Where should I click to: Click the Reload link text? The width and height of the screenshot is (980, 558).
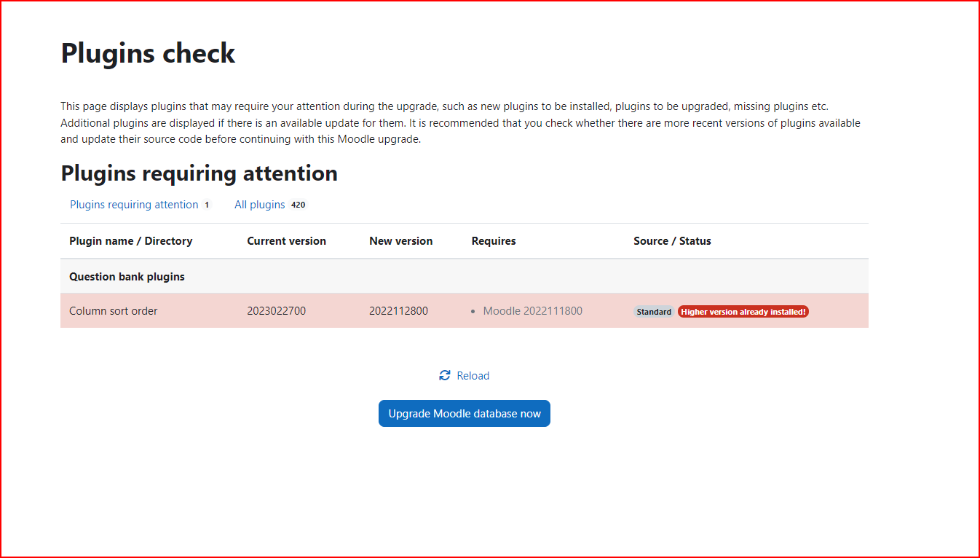[x=473, y=376]
